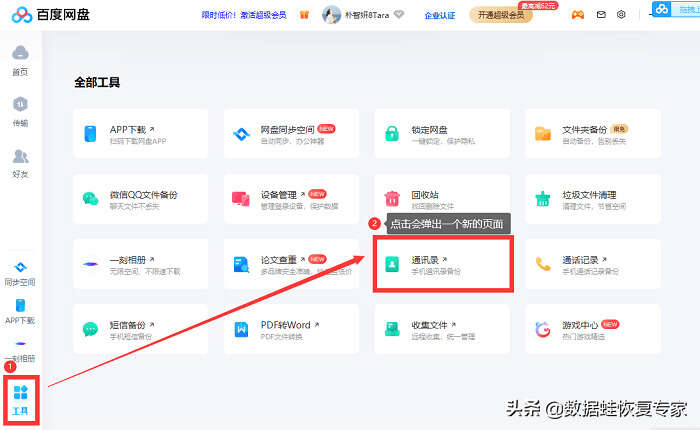700x430 pixels.
Task: Open the 网盘同步空间 tool card
Action: [291, 134]
